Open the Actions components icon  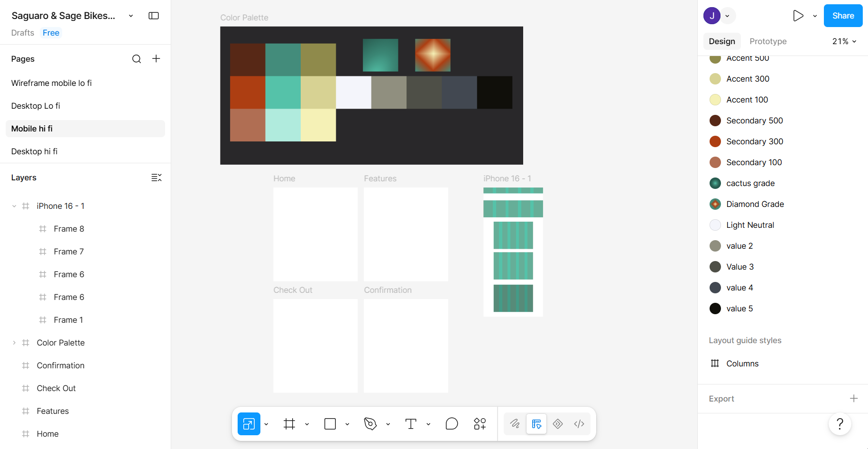click(x=480, y=424)
